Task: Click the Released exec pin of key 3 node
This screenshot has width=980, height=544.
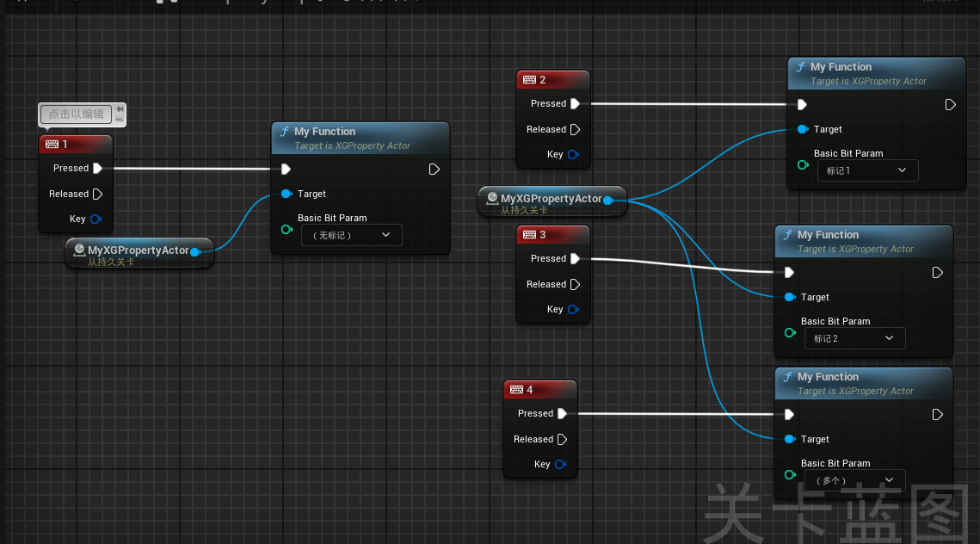Action: (575, 285)
